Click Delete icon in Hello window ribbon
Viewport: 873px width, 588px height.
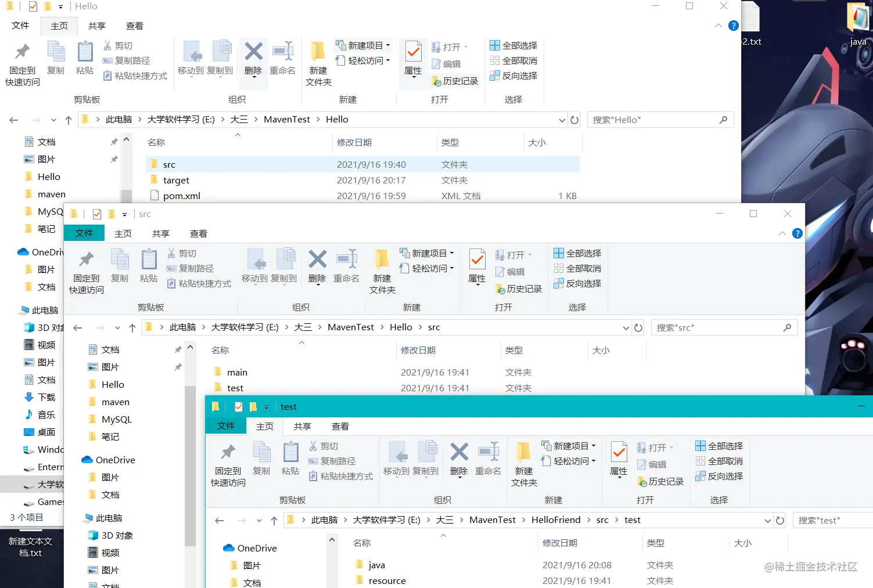pyautogui.click(x=253, y=52)
